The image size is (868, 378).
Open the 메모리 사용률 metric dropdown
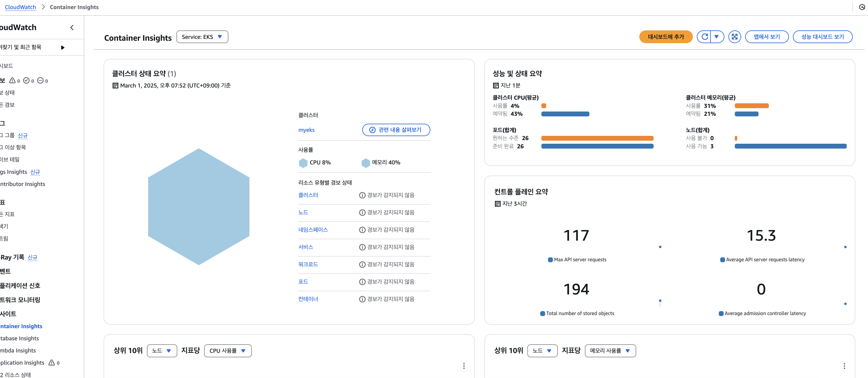click(610, 351)
